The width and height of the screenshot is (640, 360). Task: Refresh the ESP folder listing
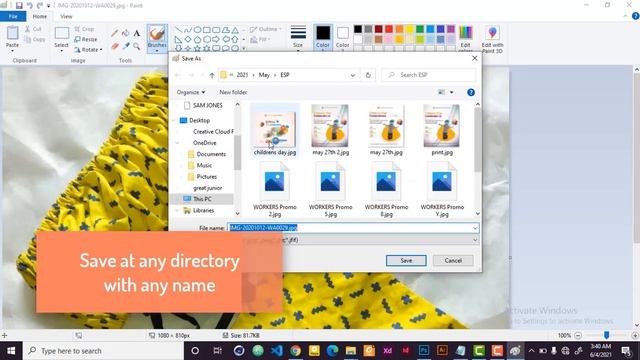click(368, 75)
